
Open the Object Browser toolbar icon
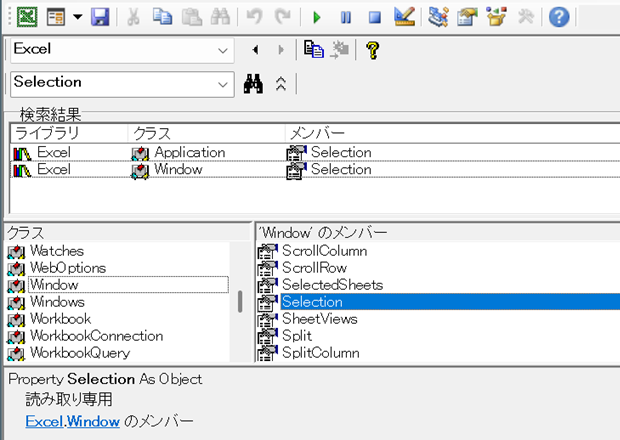pyautogui.click(x=496, y=17)
